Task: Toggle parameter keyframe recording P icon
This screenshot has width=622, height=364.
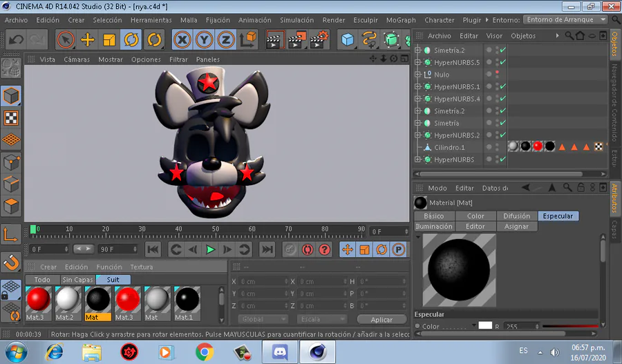Action: tap(398, 249)
